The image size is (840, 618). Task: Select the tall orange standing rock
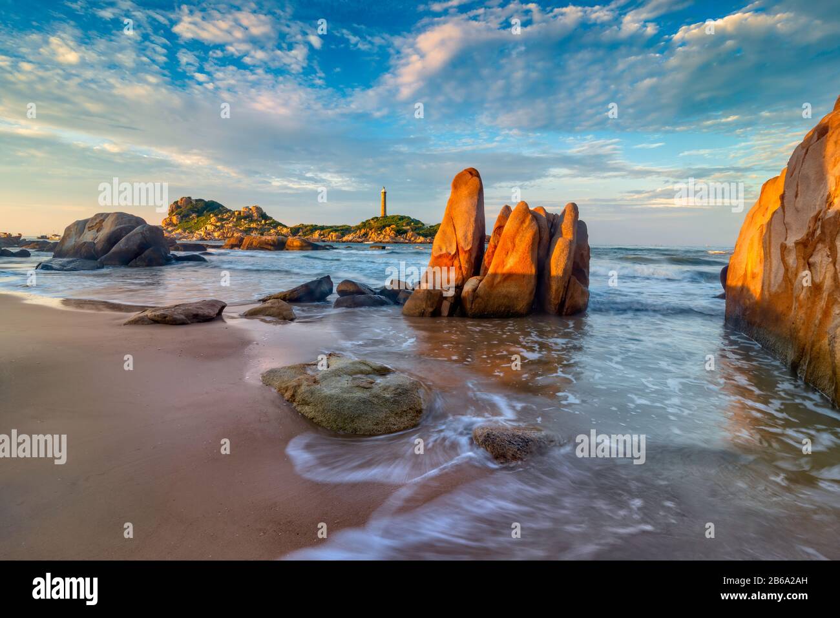point(459,227)
